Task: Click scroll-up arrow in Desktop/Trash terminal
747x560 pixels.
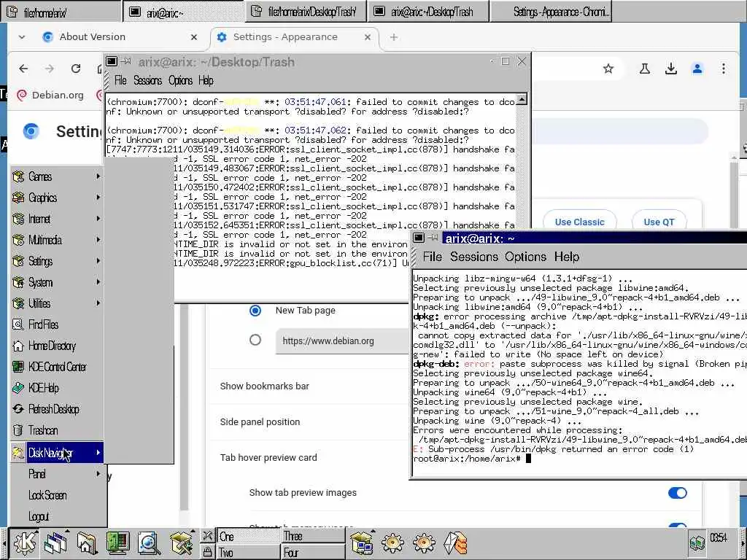Action: (522, 99)
